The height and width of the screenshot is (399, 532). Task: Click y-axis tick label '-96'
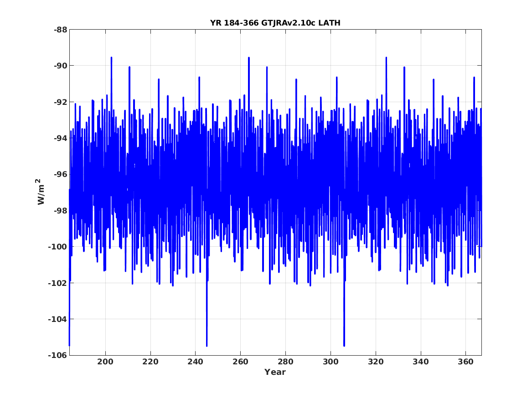[x=60, y=174]
